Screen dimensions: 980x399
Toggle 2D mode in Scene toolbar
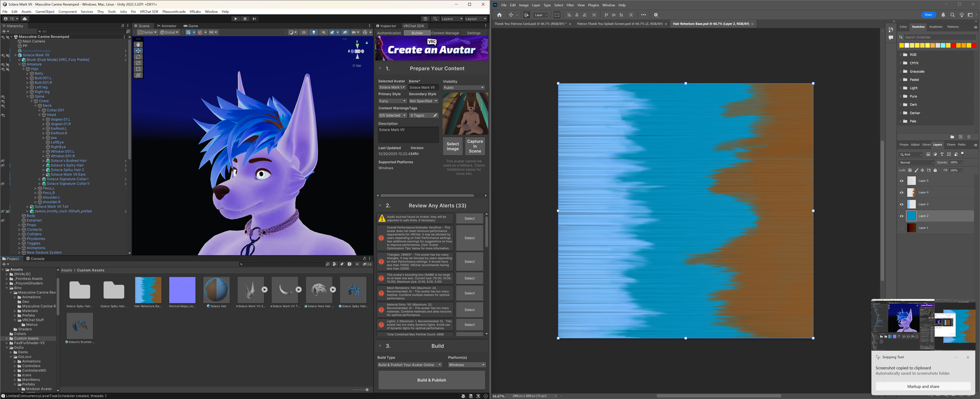pos(303,32)
